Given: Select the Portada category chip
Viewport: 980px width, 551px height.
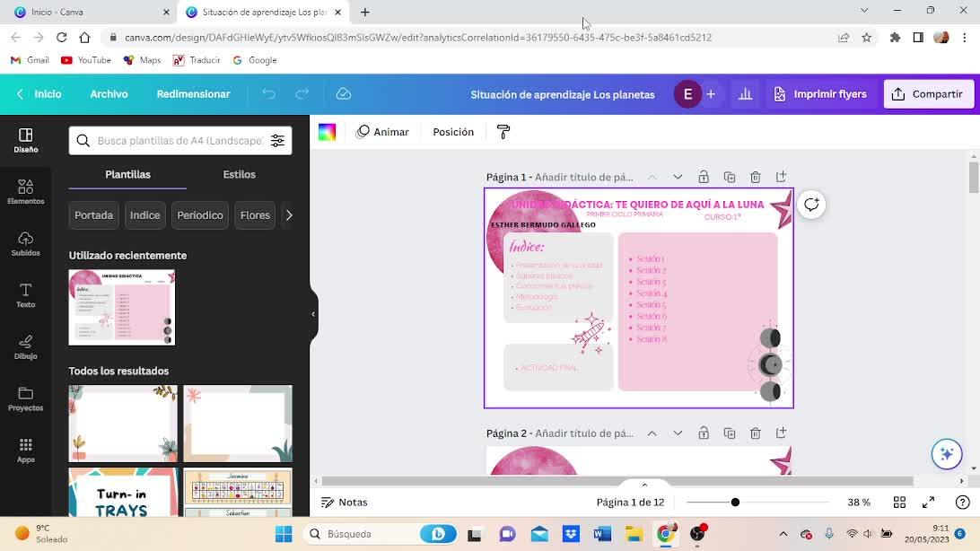Looking at the screenshot, I should click(x=93, y=214).
